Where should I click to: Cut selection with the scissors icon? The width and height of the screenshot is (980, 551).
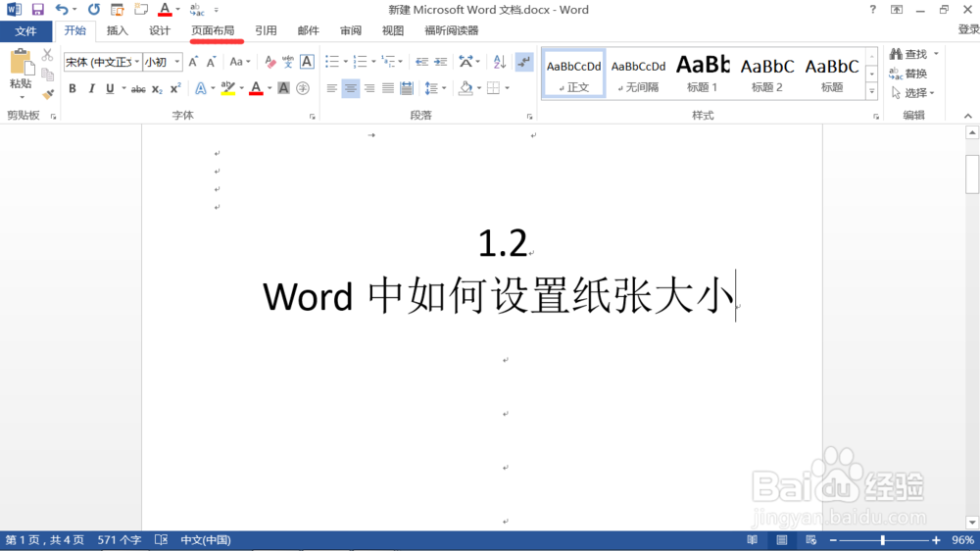(x=47, y=56)
